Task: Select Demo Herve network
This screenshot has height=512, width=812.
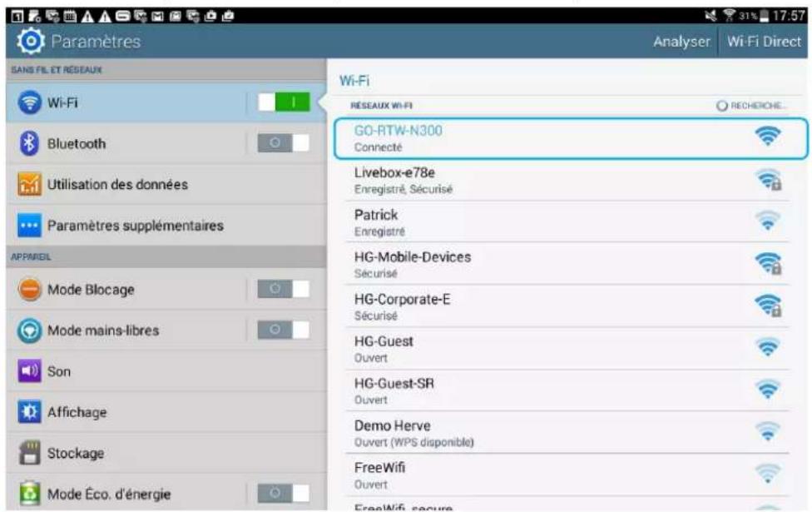Action: pos(567,433)
